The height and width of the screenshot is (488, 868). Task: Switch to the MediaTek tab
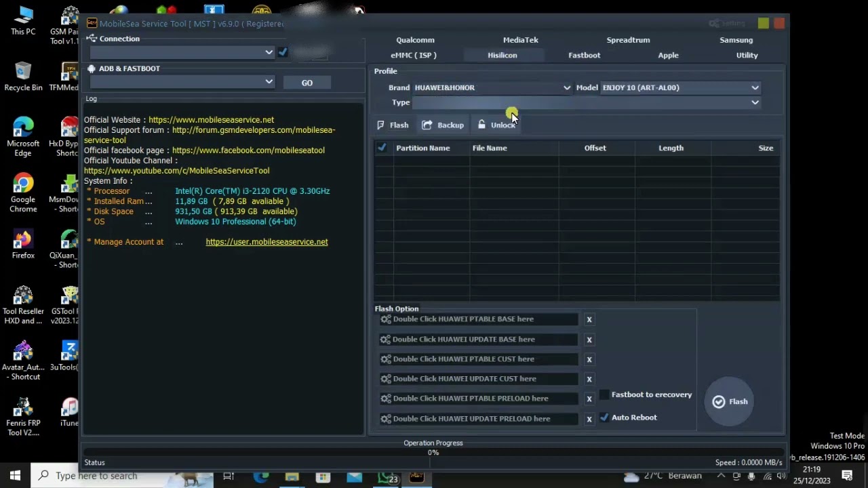[521, 40]
